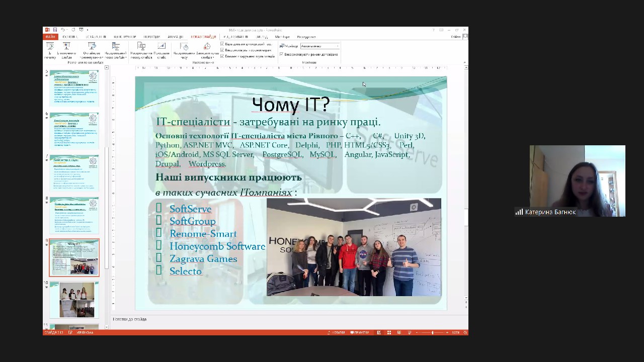Select slide 6 thumbnail in the panel
This screenshot has height=362, width=644.
[x=74, y=130]
